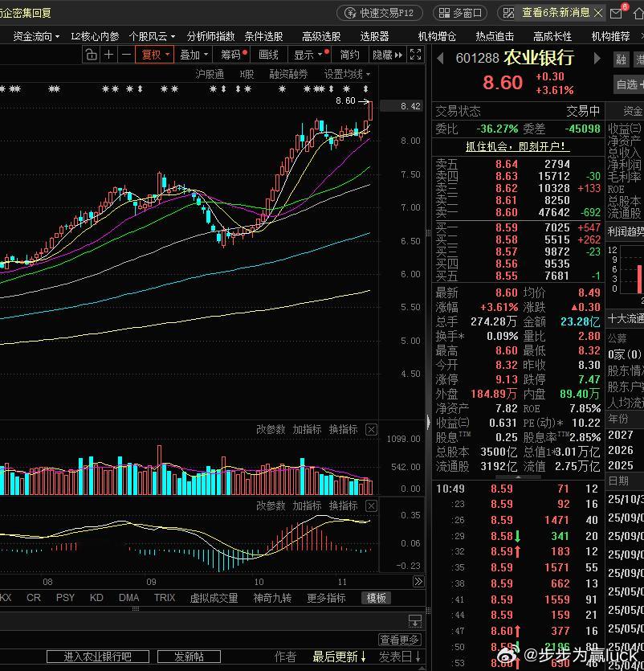Click the 模板 template button
Image resolution: width=644 pixels, height=671 pixels.
point(377,597)
